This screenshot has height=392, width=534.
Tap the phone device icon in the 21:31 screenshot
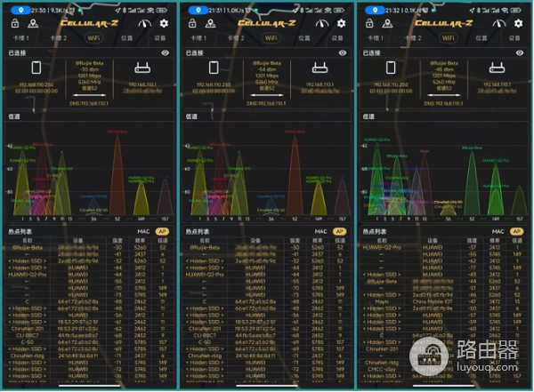click(214, 68)
